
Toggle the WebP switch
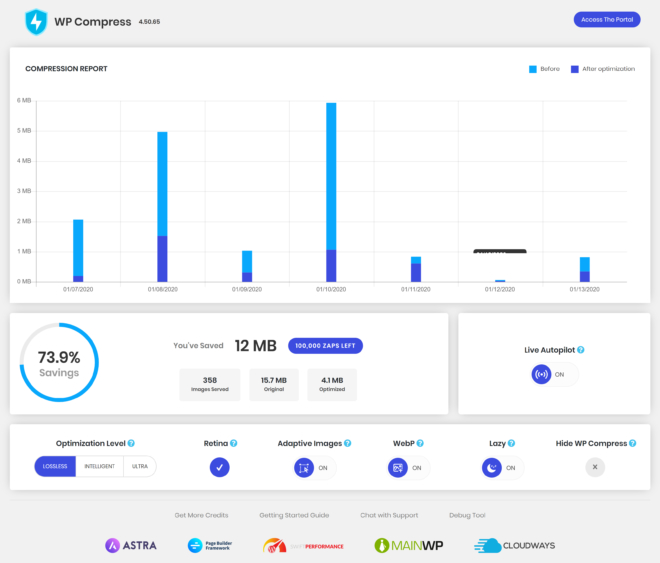(408, 467)
